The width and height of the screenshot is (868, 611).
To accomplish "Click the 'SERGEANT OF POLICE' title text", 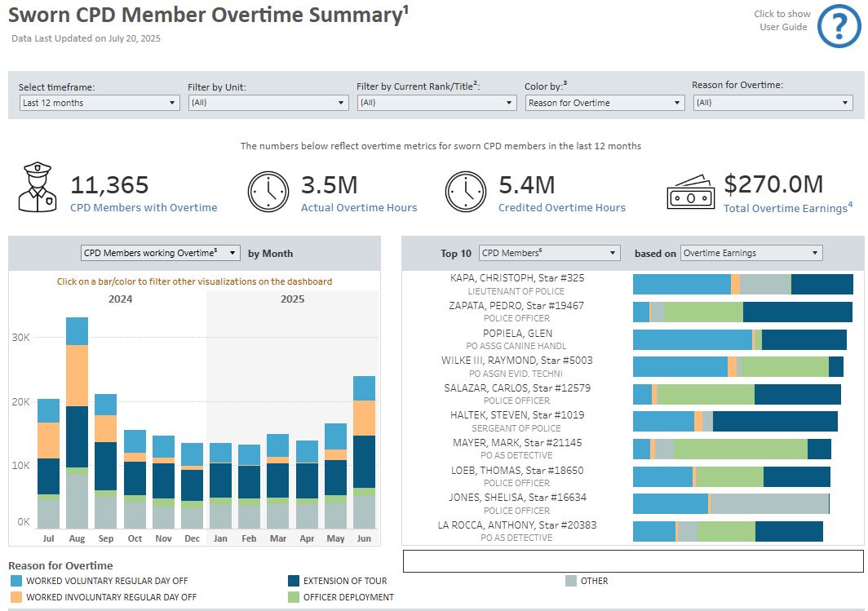I will click(516, 428).
